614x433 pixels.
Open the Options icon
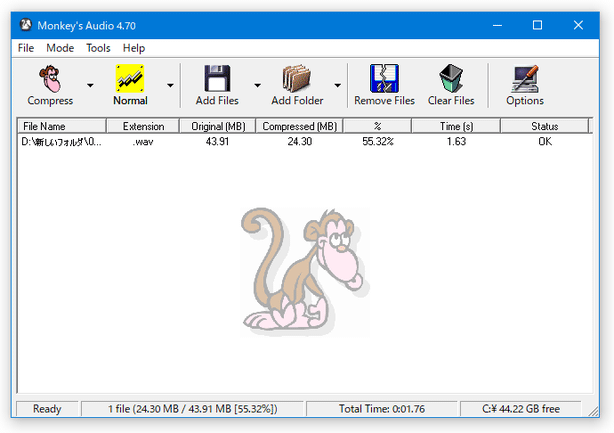point(525,78)
